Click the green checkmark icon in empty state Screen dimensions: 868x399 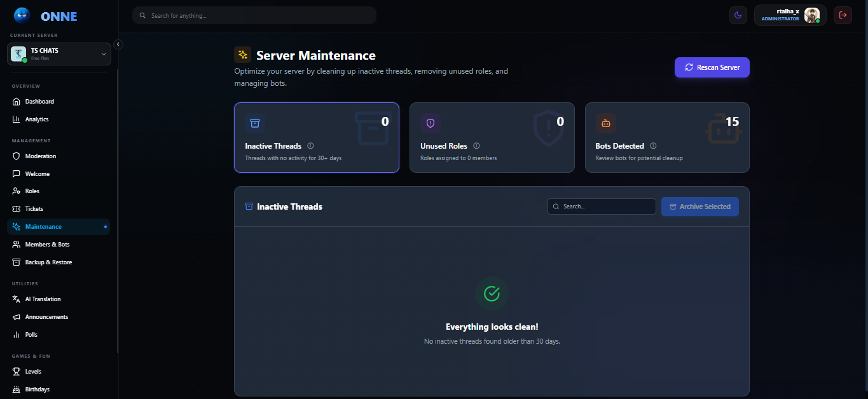tap(492, 293)
